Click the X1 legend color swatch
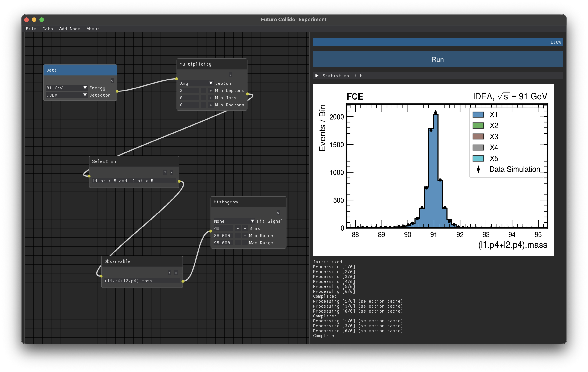This screenshot has height=372, width=588. 478,115
